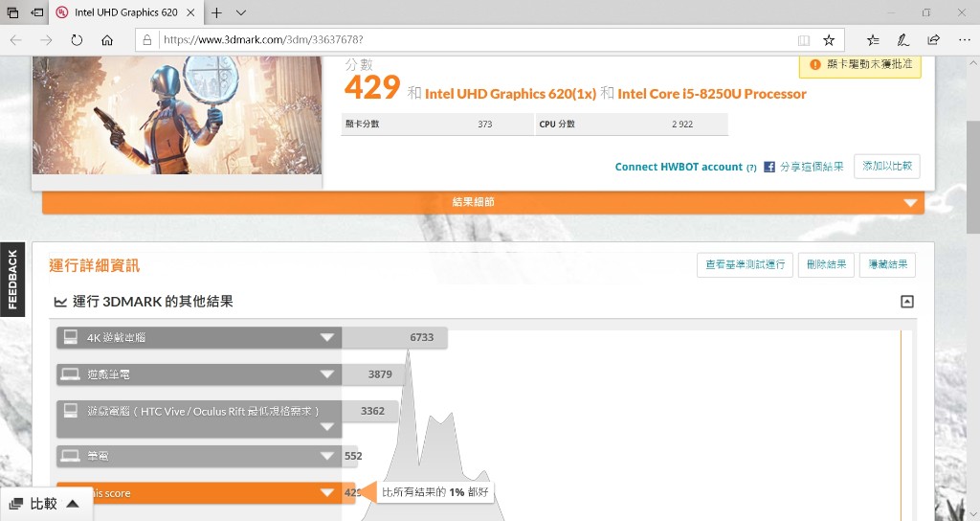Share this page icon
The height and width of the screenshot is (521, 980).
tap(934, 40)
